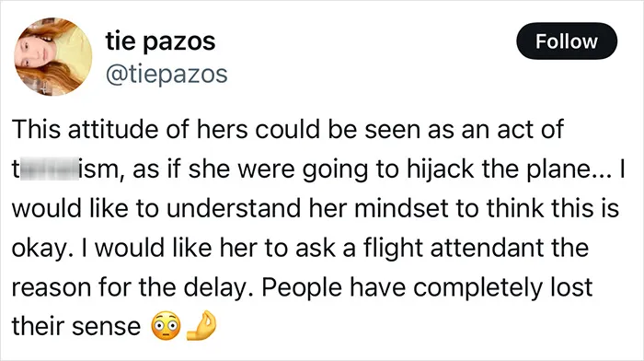Click the Follow button
644x361 pixels.
[x=567, y=41]
